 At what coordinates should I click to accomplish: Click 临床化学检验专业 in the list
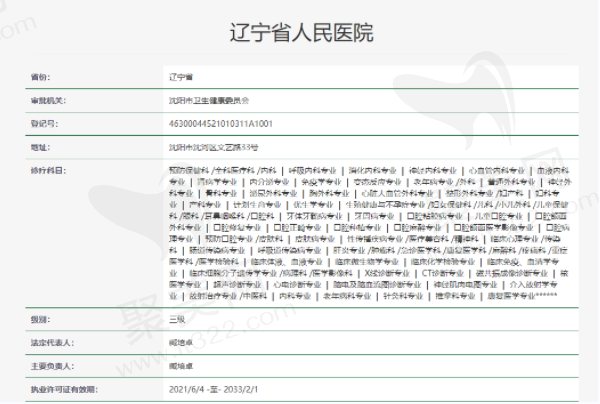(442, 262)
